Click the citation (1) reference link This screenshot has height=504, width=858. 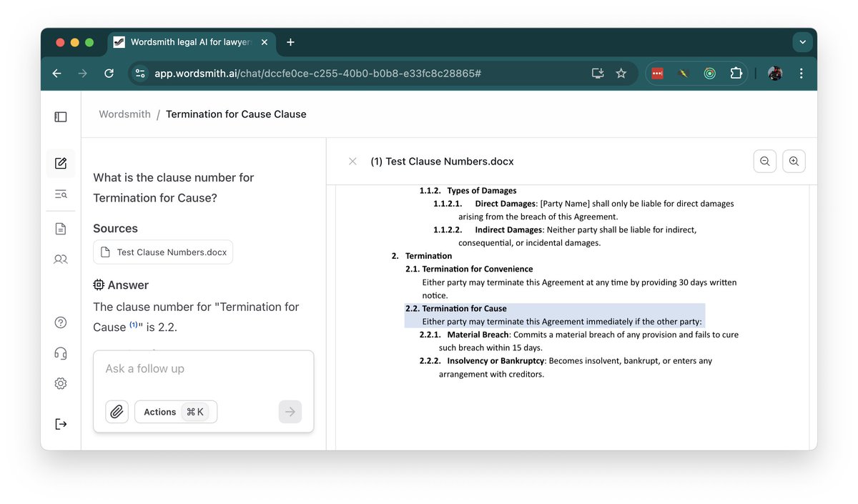(x=134, y=325)
